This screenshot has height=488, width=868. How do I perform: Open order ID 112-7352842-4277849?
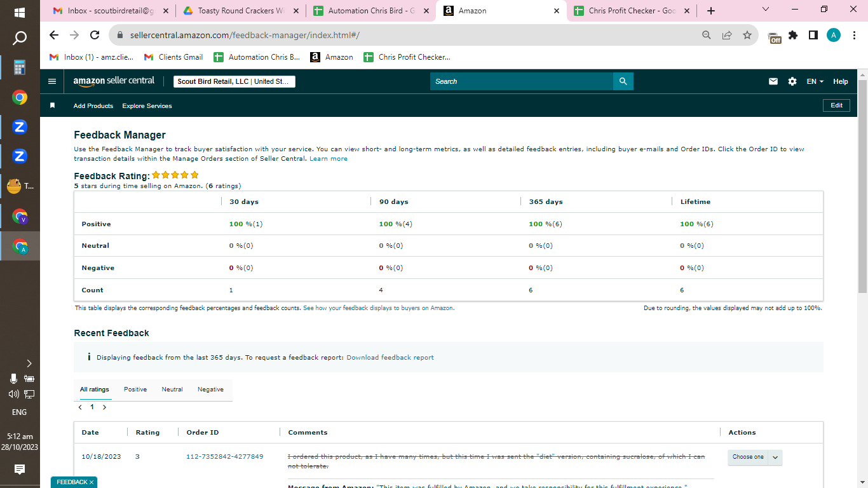point(224,457)
